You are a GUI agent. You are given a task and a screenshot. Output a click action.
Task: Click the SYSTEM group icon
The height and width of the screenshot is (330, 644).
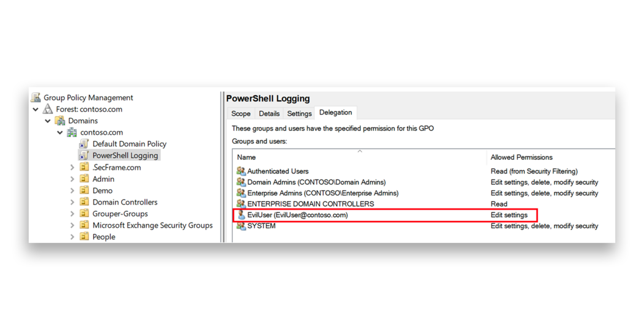[241, 226]
